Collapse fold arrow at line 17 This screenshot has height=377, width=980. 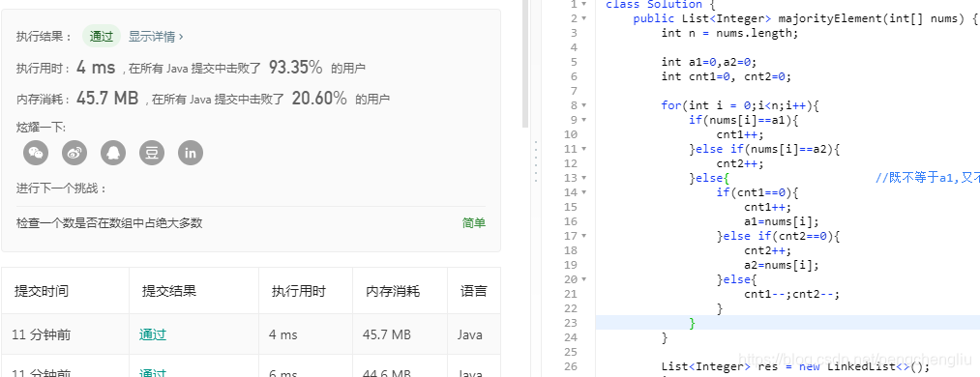(583, 236)
